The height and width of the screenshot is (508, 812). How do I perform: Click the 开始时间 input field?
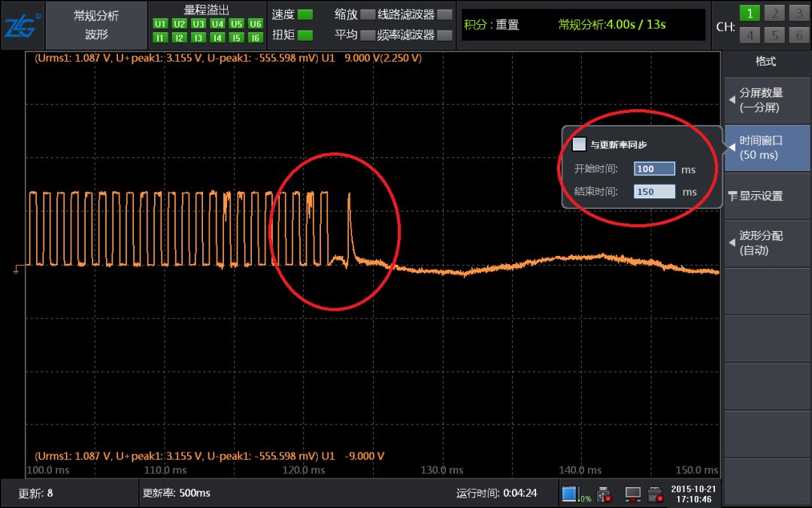pyautogui.click(x=654, y=169)
